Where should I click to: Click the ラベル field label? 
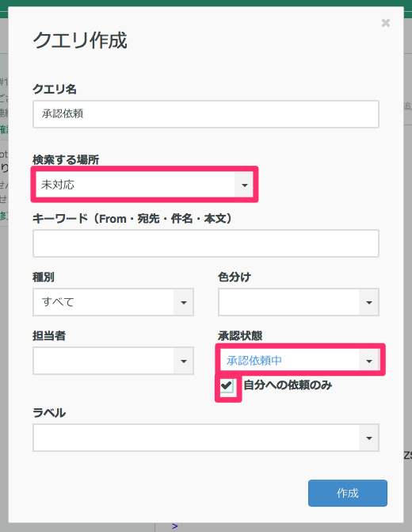click(49, 413)
